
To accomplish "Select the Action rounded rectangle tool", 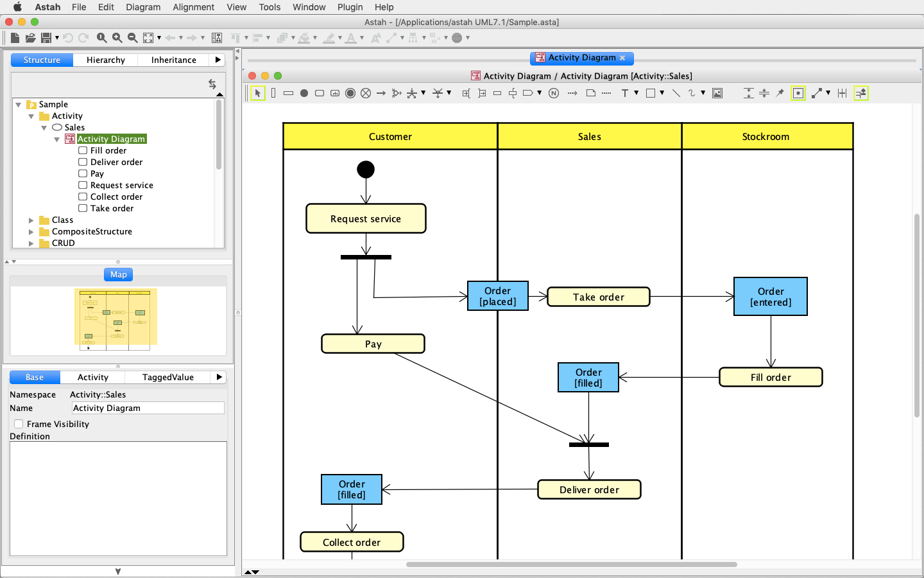I will [320, 93].
